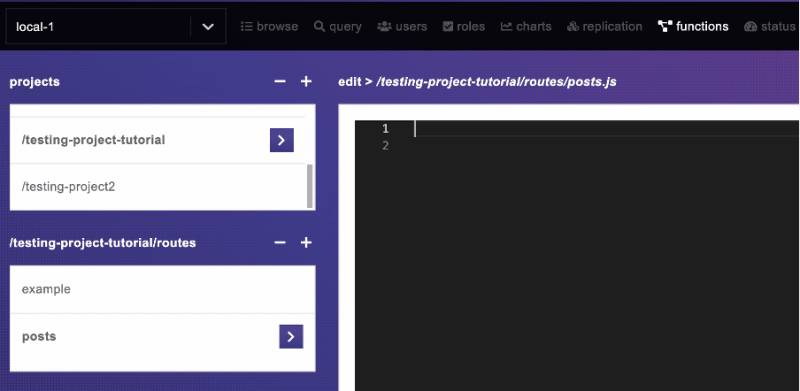
Task: Select the functions tab
Action: click(693, 27)
